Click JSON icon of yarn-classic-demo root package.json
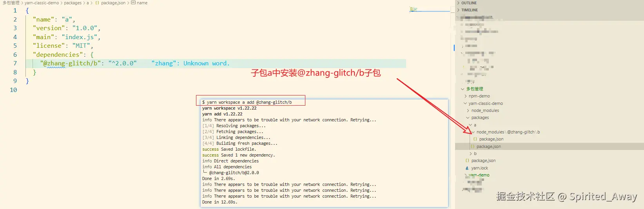Image resolution: width=644 pixels, height=209 pixels. tap(467, 160)
